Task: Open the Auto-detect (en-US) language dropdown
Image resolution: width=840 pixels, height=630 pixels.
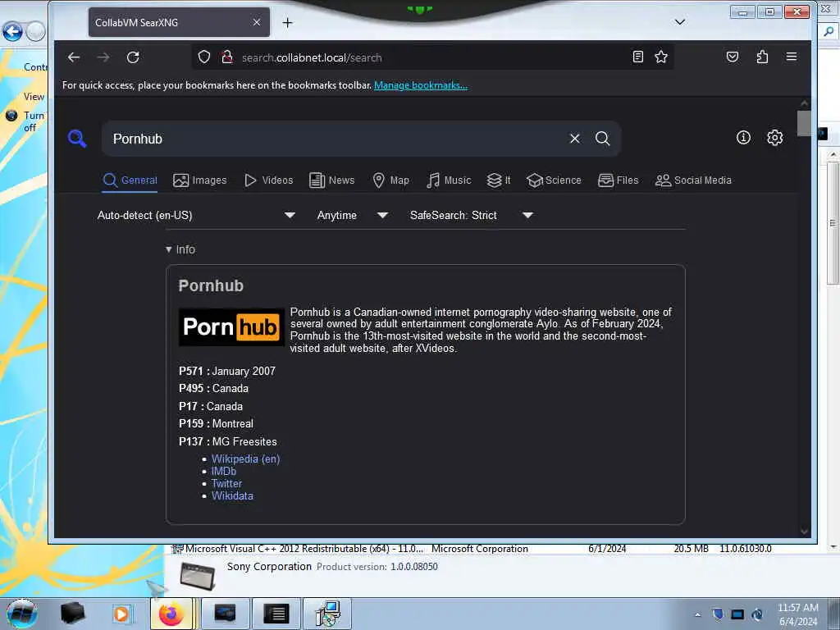Action: pyautogui.click(x=196, y=216)
